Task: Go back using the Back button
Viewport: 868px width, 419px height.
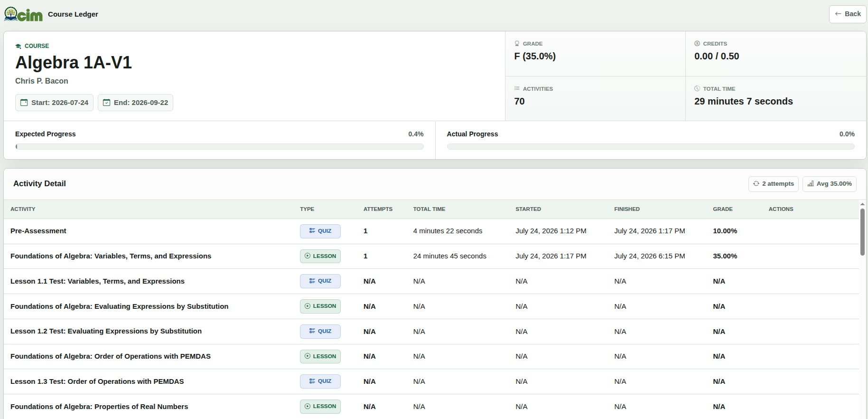Action: click(848, 14)
